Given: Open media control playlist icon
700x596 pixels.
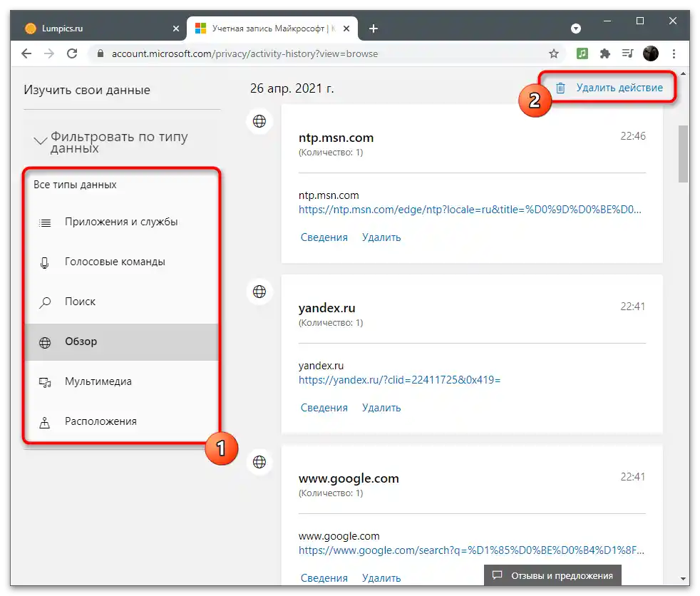Looking at the screenshot, I should (x=628, y=53).
